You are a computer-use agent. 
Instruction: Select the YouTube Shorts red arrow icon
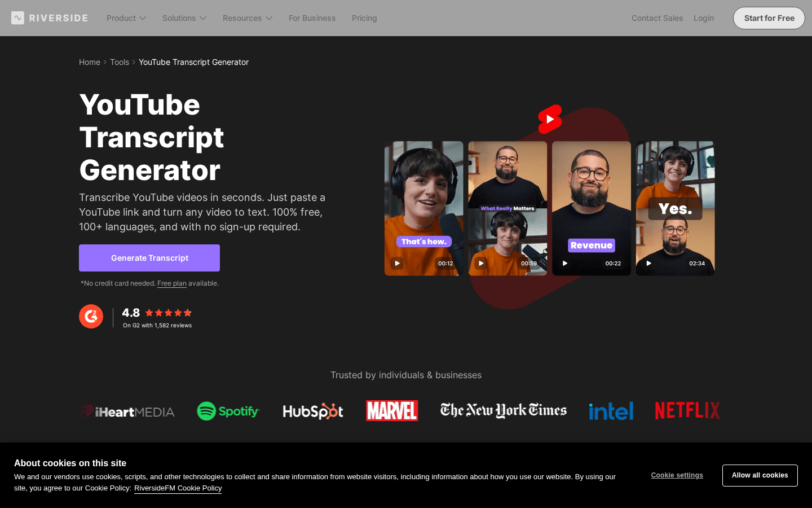click(550, 119)
